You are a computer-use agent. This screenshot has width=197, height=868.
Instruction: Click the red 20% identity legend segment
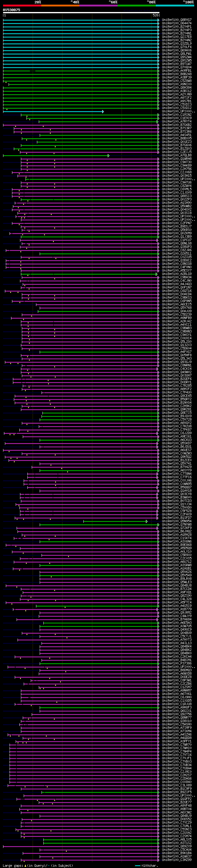[22, 6]
